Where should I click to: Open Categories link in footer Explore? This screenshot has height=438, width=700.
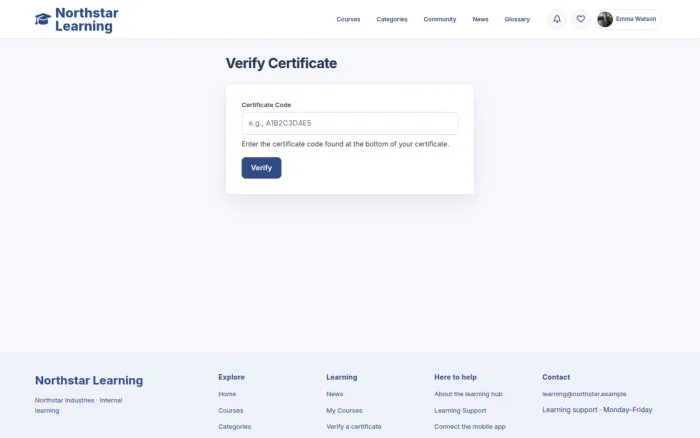click(234, 427)
